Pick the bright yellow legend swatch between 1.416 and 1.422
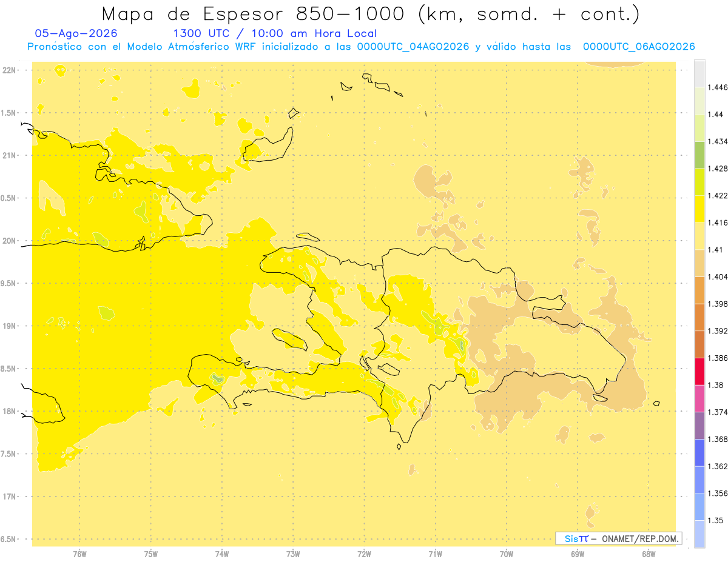Image resolution: width=728 pixels, height=562 pixels. [699, 209]
